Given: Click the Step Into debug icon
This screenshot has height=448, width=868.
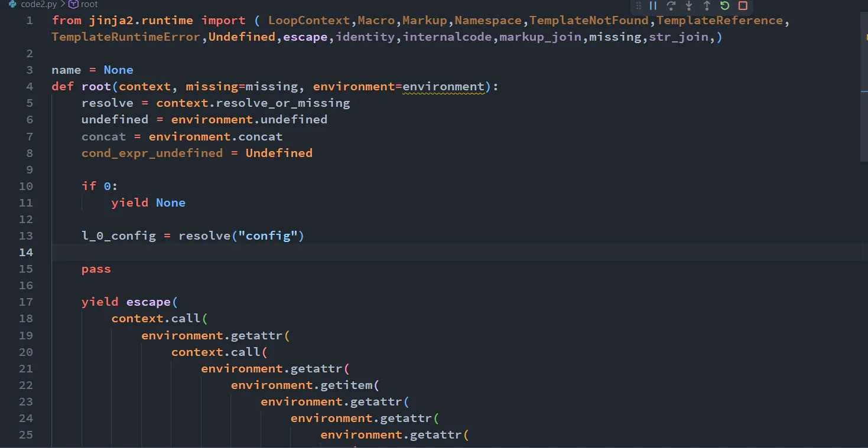Looking at the screenshot, I should coord(689,6).
